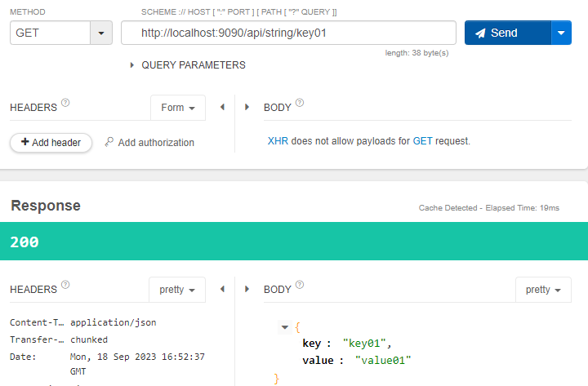
Task: Click help icon beside request HEADERS
Action: click(65, 104)
